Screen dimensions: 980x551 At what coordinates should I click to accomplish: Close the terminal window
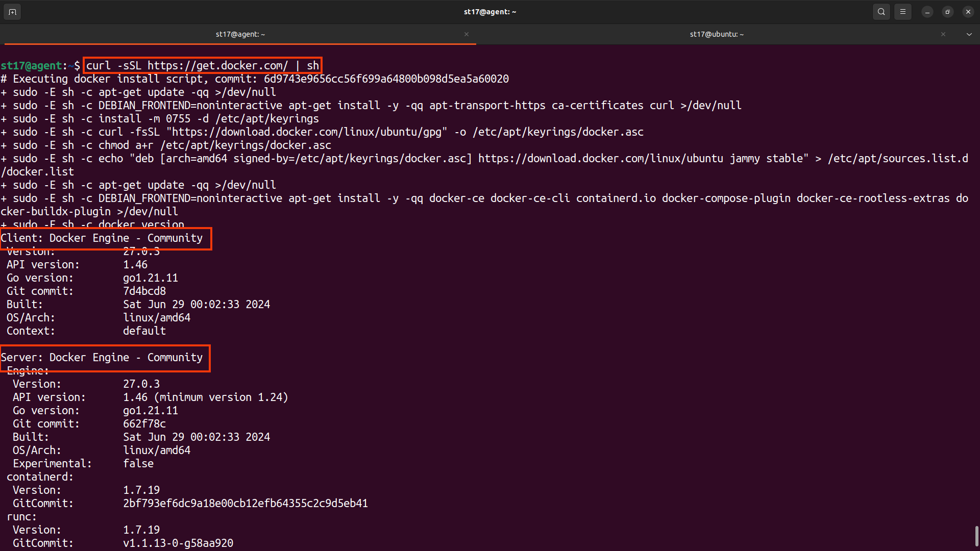(968, 12)
